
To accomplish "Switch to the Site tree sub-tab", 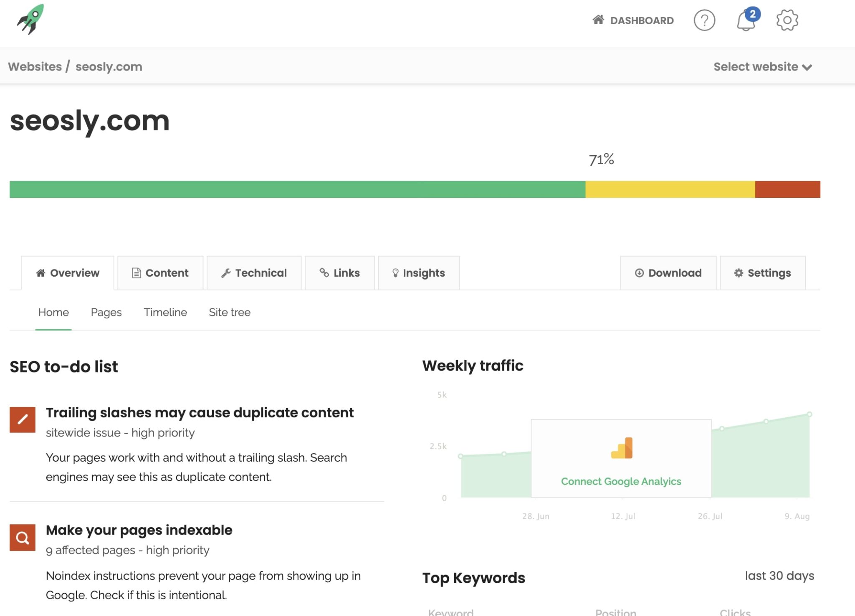I will pyautogui.click(x=230, y=312).
